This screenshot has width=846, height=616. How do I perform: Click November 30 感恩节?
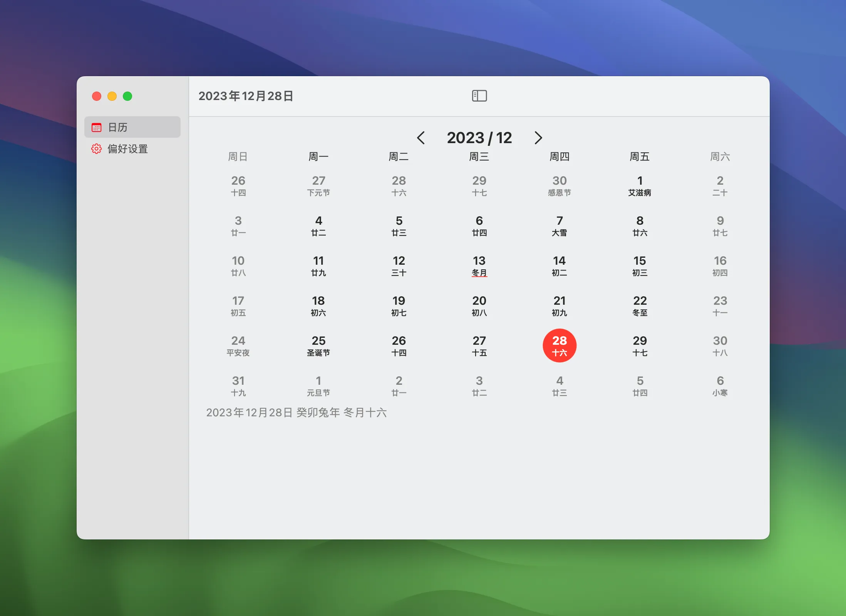(x=559, y=185)
